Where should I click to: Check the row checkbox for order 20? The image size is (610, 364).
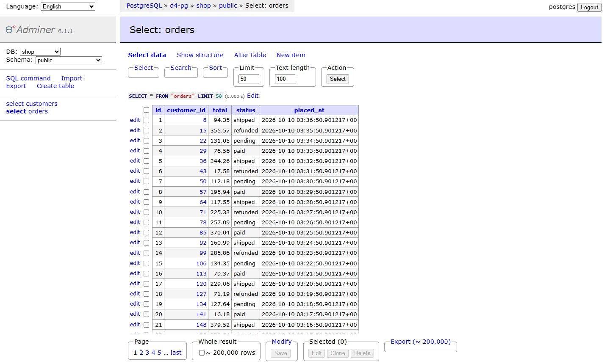click(x=146, y=314)
